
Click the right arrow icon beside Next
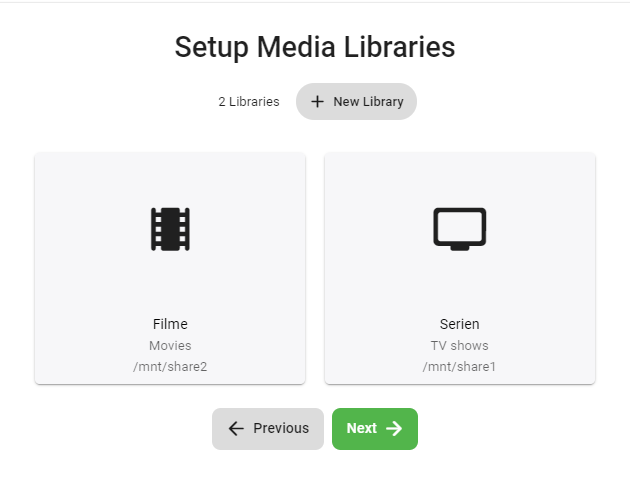(394, 429)
